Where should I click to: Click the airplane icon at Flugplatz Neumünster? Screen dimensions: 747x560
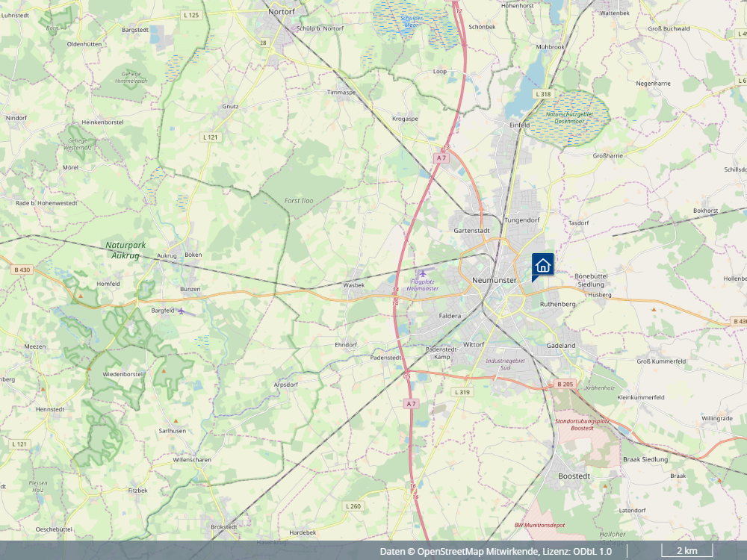click(x=425, y=271)
